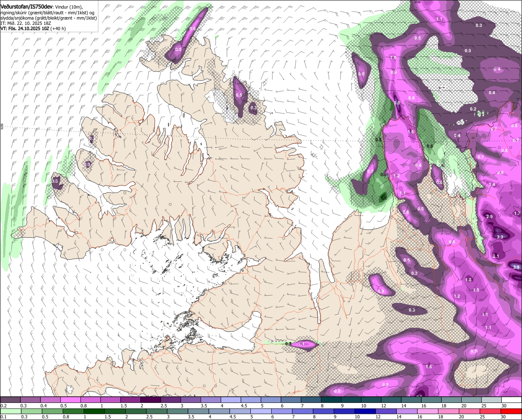The width and height of the screenshot is (522, 420).
Task: Click the 20W longitude label at the top
Action: pyautogui.click(x=417, y=2)
